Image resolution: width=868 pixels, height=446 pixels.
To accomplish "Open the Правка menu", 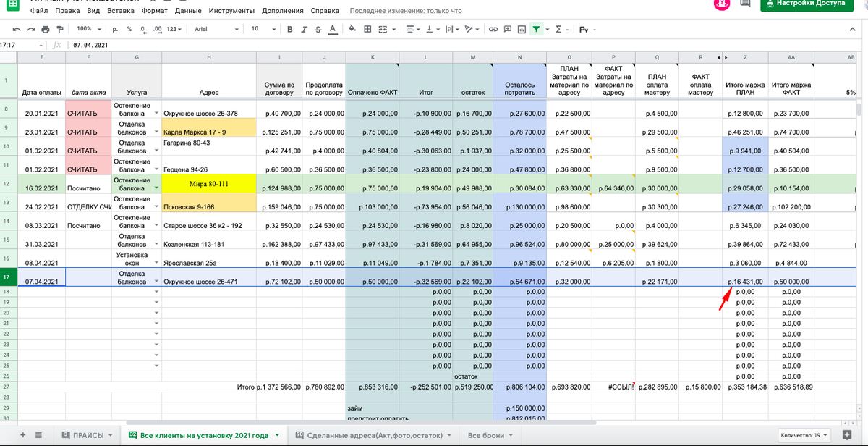I will (x=67, y=12).
